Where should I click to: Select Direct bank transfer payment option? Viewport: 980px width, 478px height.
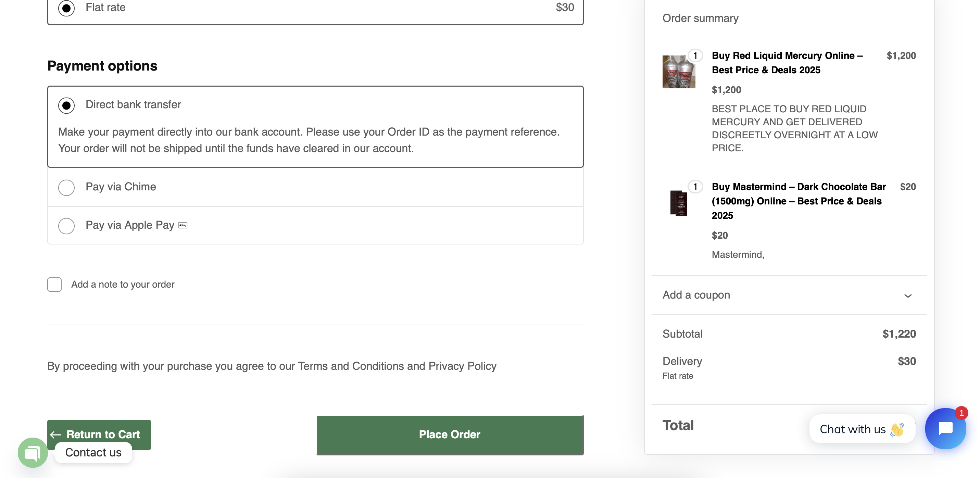pyautogui.click(x=66, y=105)
